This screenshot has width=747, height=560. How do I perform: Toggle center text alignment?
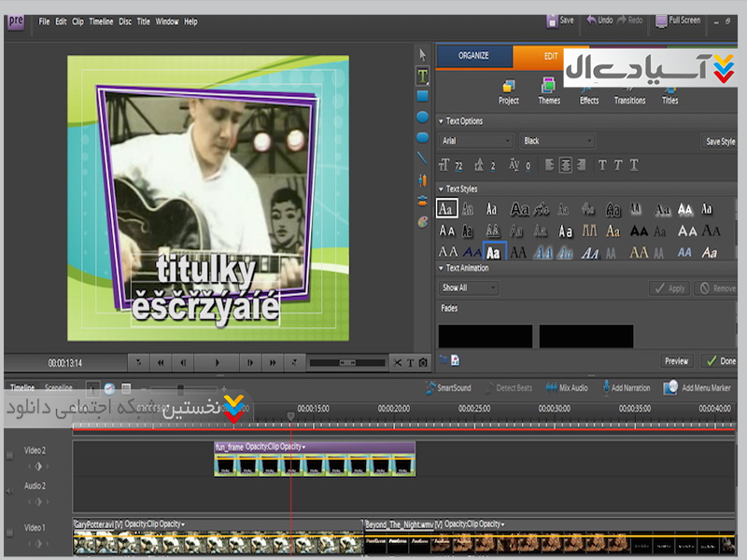coord(565,165)
